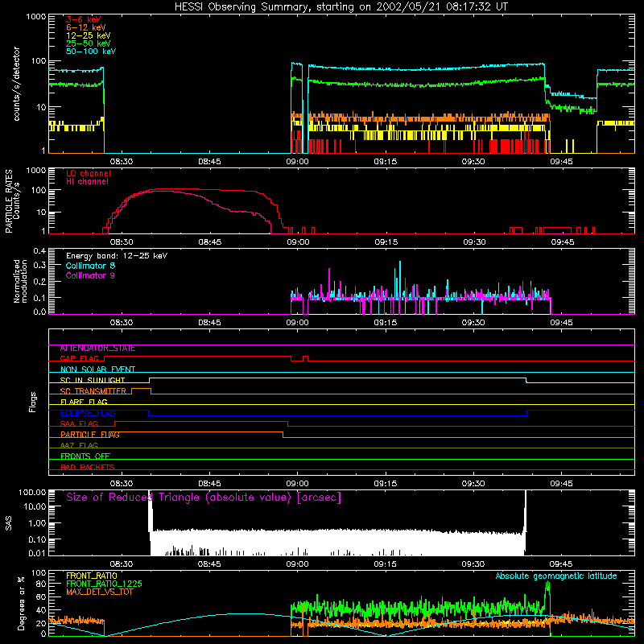Click the HESSI Observing Summary title text
Viewport: 644px width, 644px height.
click(341, 7)
